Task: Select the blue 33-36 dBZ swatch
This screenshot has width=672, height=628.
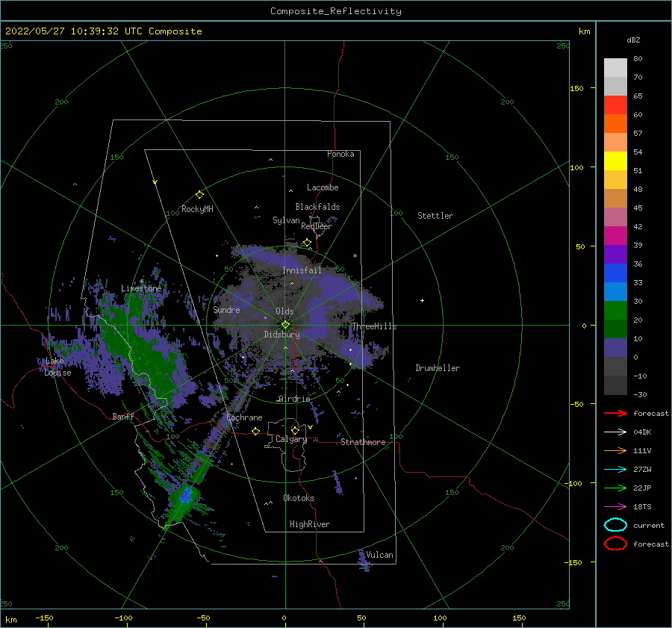Action: 615,273
